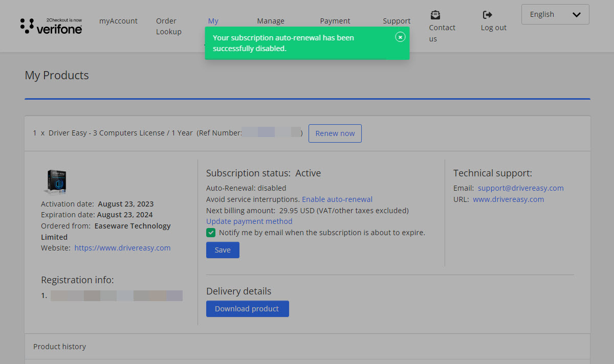Dismiss the green success notification

click(400, 37)
